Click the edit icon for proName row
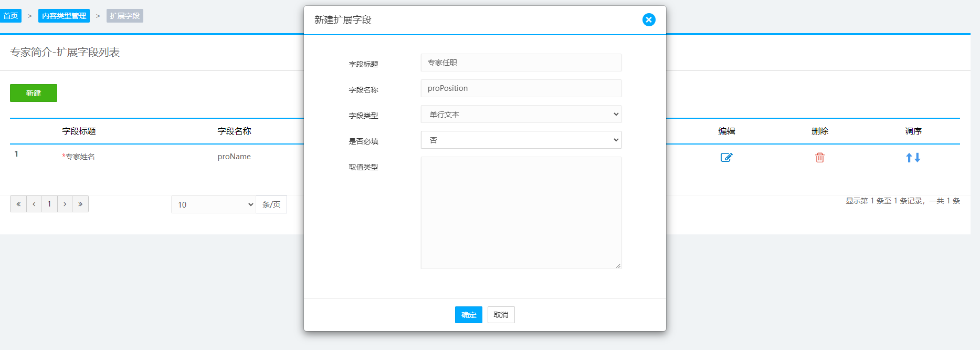 click(x=726, y=157)
